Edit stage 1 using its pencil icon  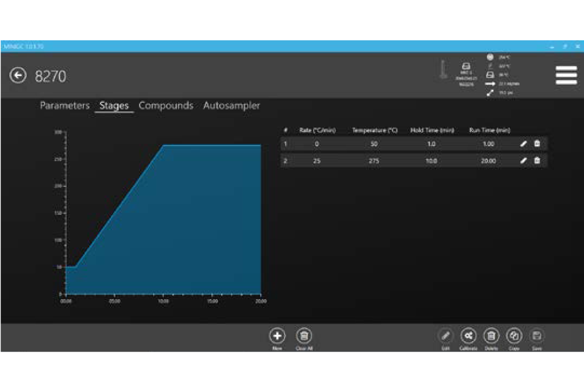pos(523,144)
